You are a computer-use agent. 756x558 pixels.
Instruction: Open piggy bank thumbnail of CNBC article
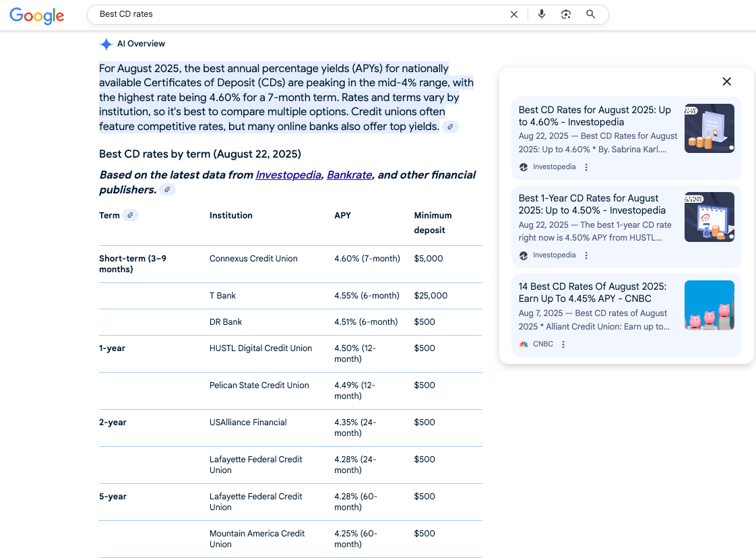[x=710, y=305]
